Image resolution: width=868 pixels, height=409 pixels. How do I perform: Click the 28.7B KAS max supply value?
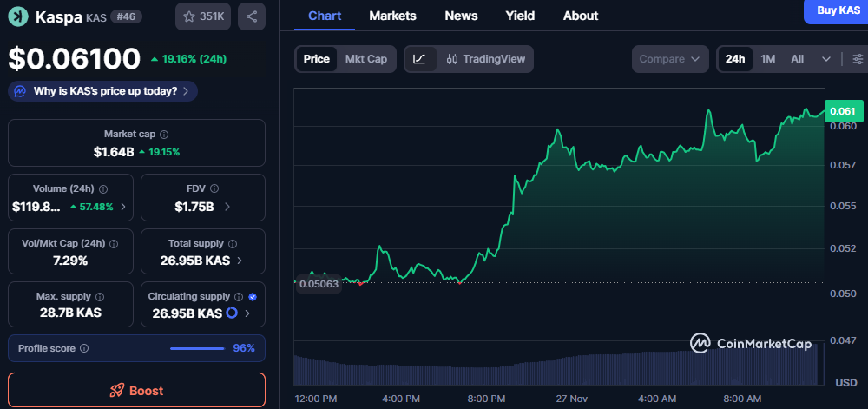point(71,313)
